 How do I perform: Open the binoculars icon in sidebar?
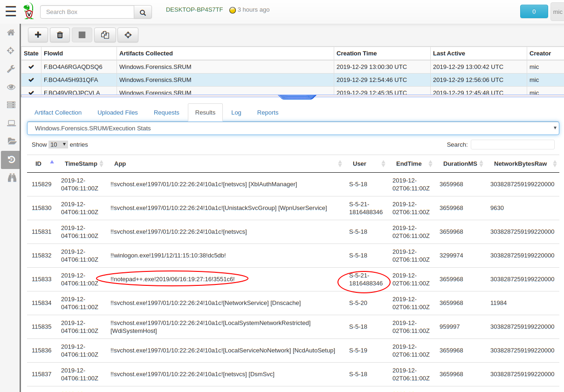pos(11,177)
